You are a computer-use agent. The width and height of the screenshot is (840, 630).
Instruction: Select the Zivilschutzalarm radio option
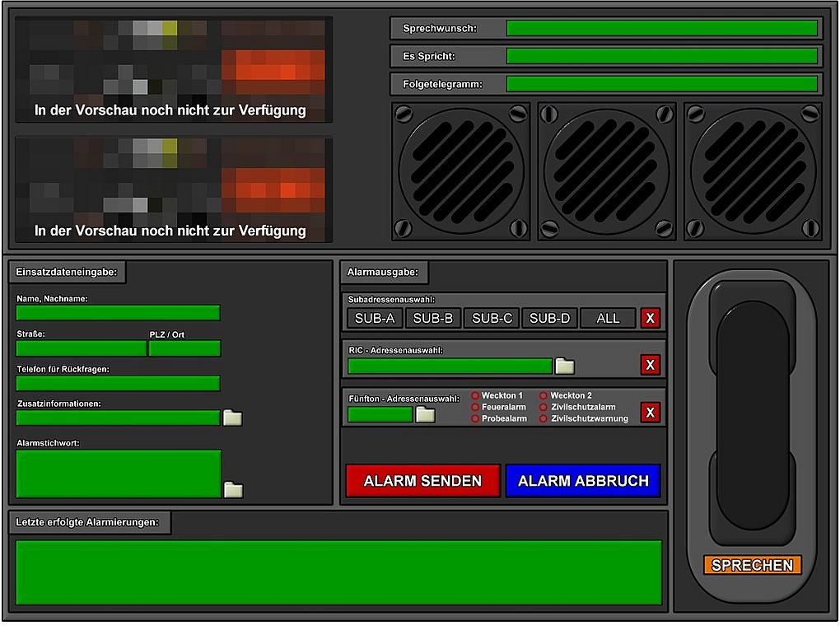tap(544, 407)
